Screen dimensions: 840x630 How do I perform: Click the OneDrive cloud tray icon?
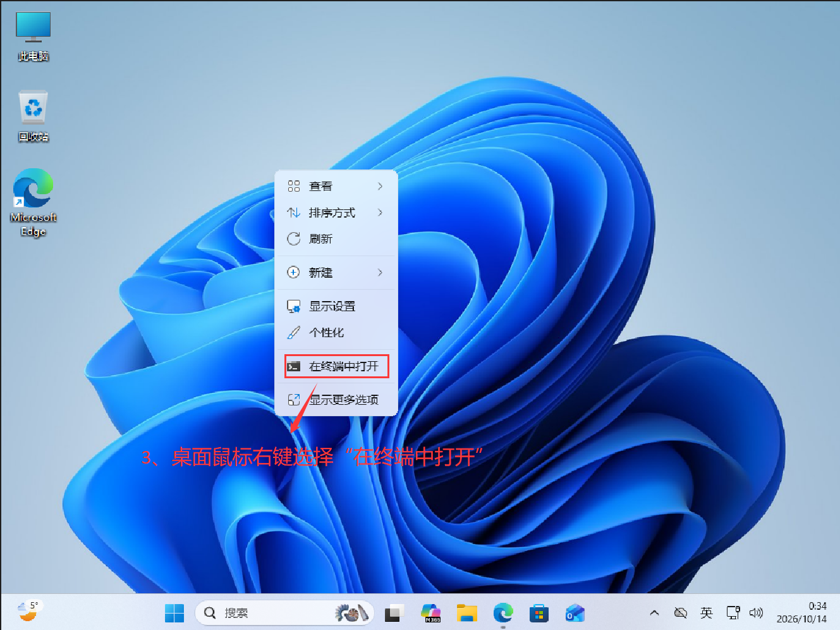[x=681, y=612]
